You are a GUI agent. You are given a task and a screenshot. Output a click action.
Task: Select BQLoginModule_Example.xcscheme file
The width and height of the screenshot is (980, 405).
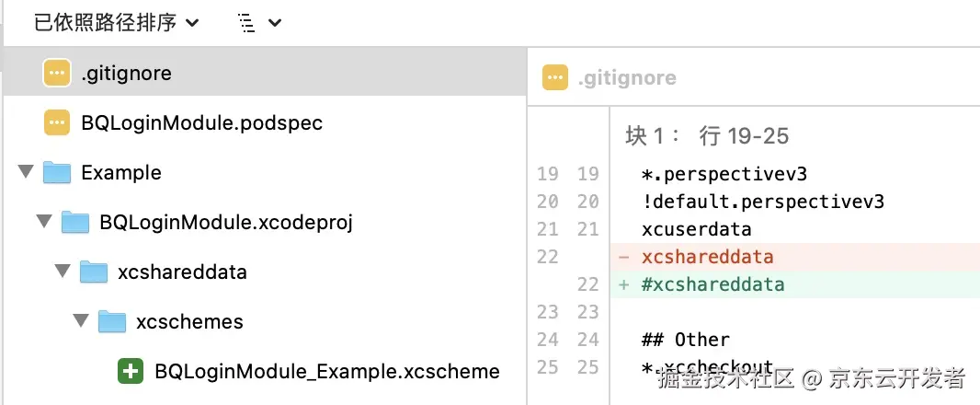326,372
